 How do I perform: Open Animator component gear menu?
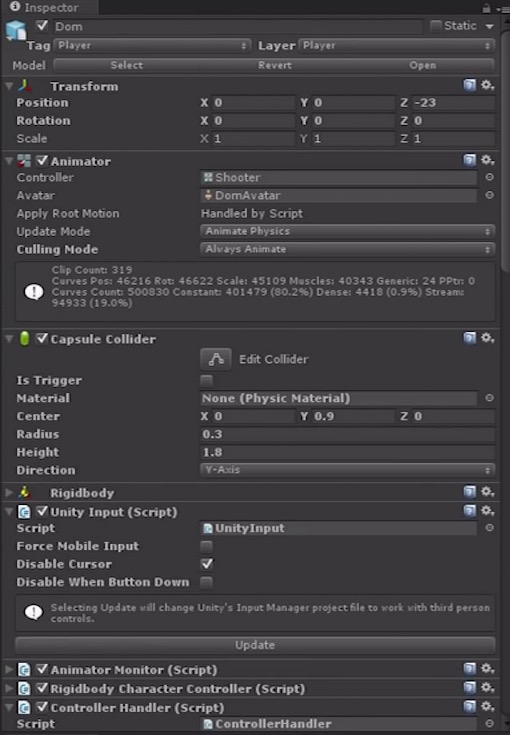488,160
